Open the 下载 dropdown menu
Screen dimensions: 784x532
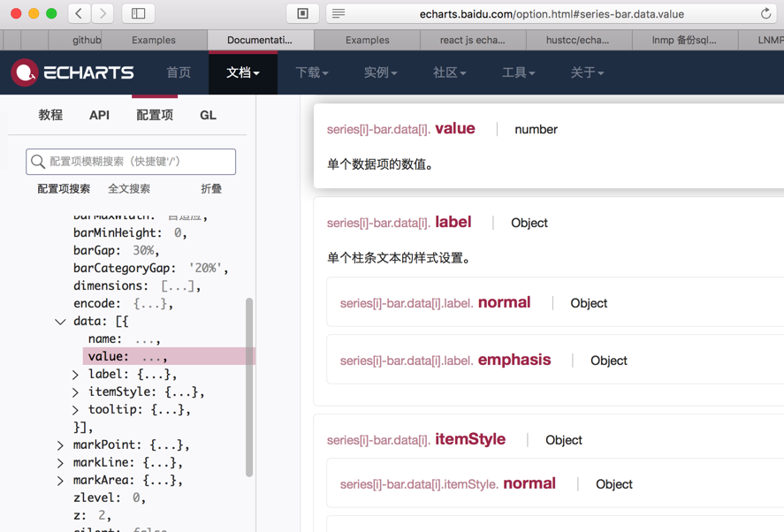click(x=311, y=72)
